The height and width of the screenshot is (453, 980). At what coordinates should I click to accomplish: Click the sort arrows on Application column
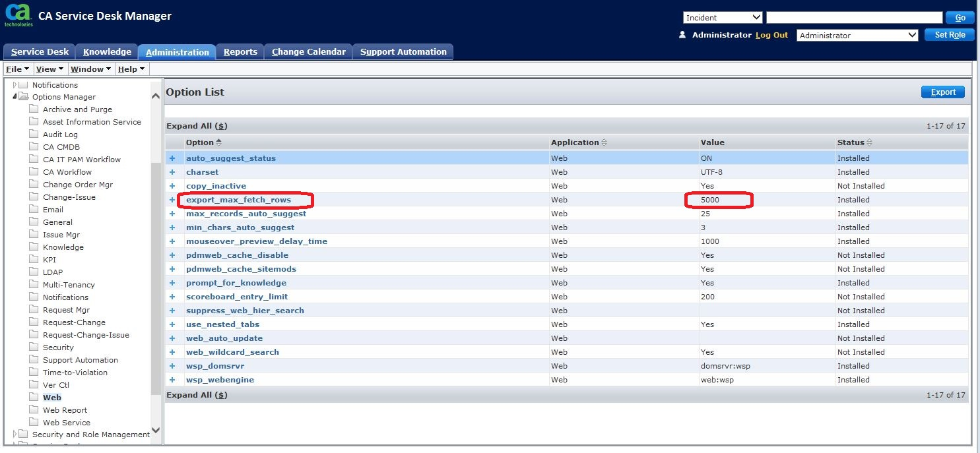coord(604,142)
